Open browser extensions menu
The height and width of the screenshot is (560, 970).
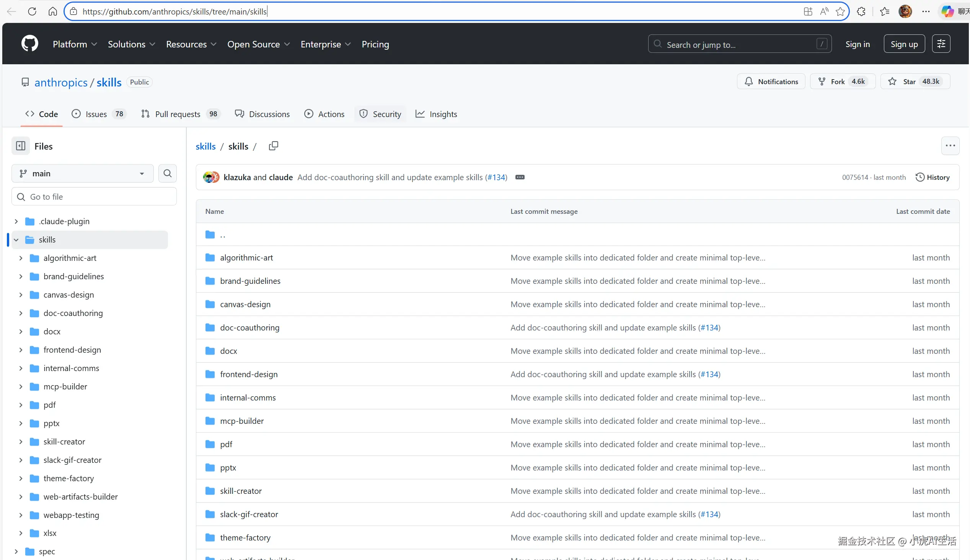[861, 11]
